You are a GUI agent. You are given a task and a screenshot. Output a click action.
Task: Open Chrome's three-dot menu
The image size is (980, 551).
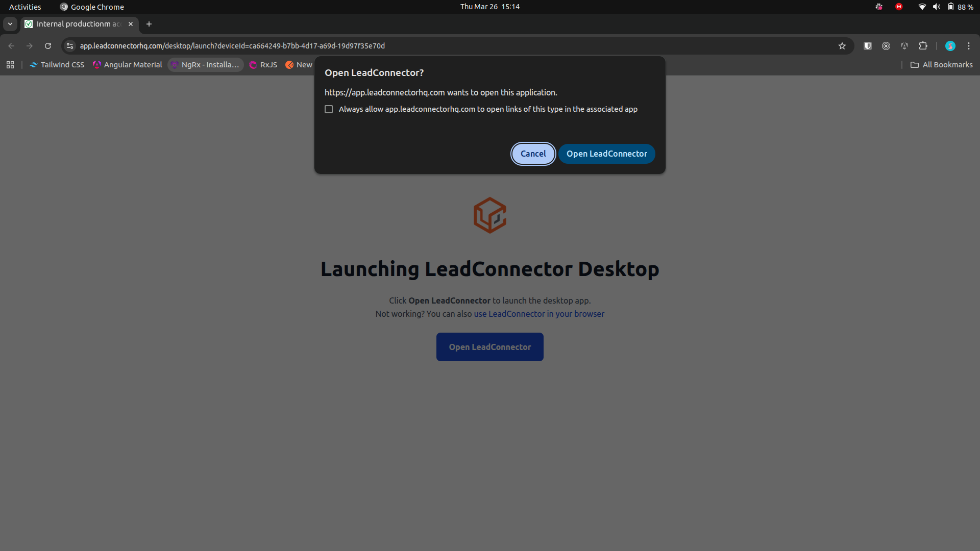(968, 46)
